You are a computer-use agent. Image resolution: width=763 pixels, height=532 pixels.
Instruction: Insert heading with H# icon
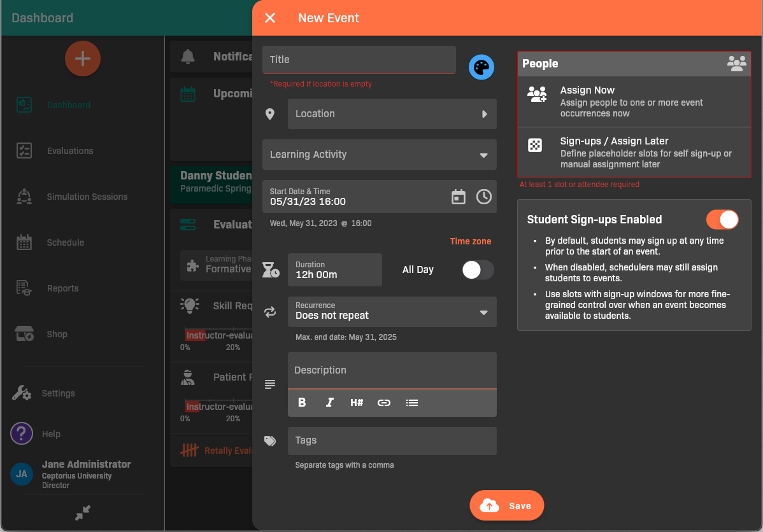[357, 402]
